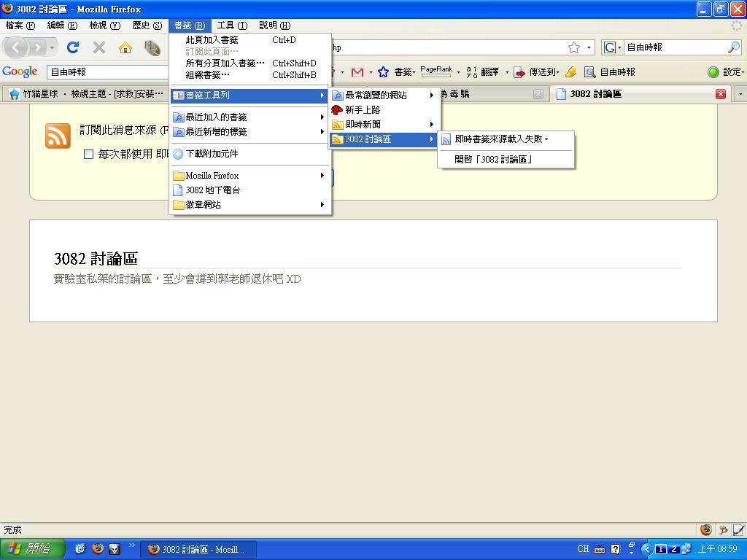Open the back/forward history dropdown arrow

pyautogui.click(x=52, y=47)
